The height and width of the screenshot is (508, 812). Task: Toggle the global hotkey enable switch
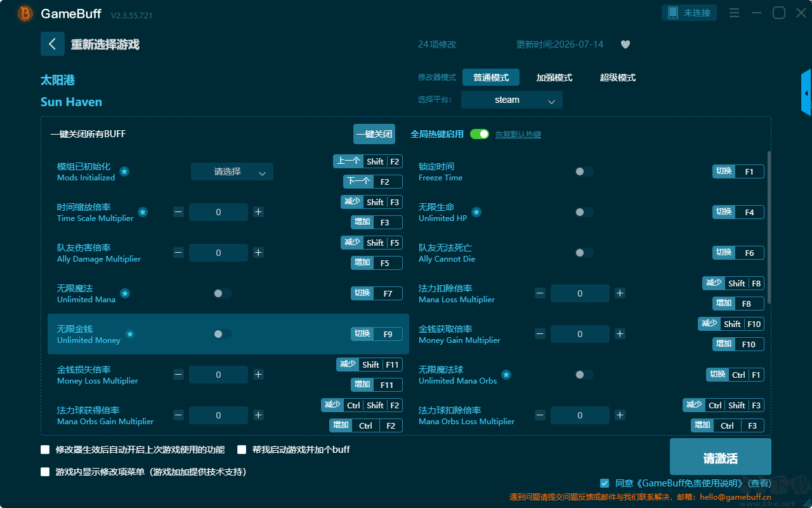tap(480, 134)
